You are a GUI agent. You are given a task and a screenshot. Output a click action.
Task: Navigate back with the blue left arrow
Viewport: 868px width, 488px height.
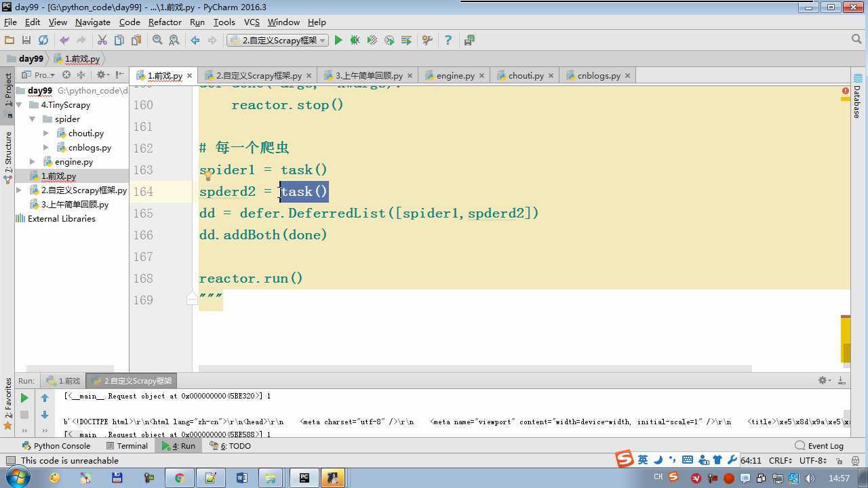pos(195,41)
